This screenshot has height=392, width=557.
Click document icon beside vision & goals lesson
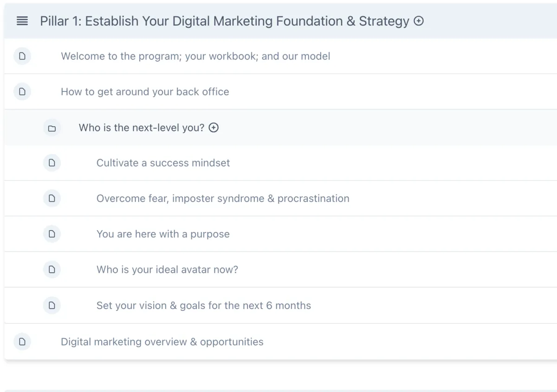pos(52,306)
